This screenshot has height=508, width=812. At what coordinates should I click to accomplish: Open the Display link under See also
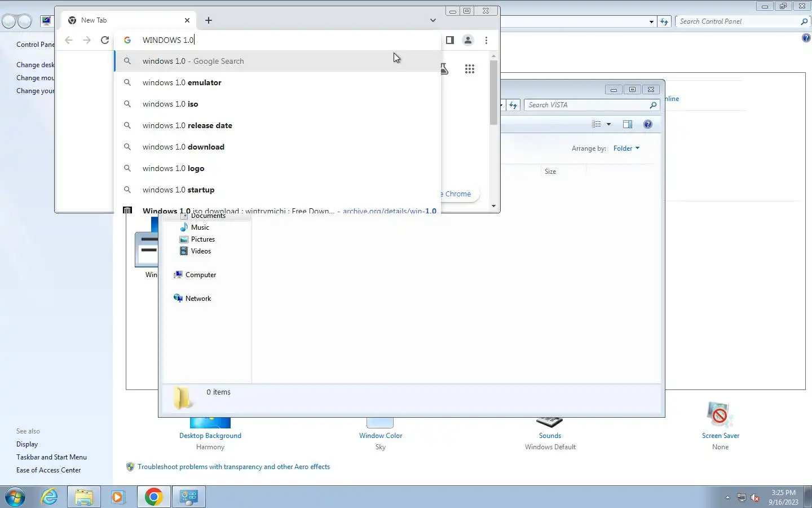27,444
